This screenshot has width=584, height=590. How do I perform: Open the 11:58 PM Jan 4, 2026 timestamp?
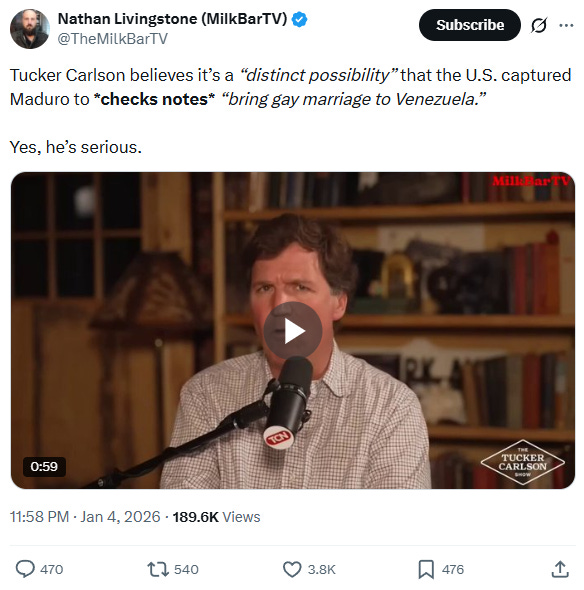(x=85, y=517)
